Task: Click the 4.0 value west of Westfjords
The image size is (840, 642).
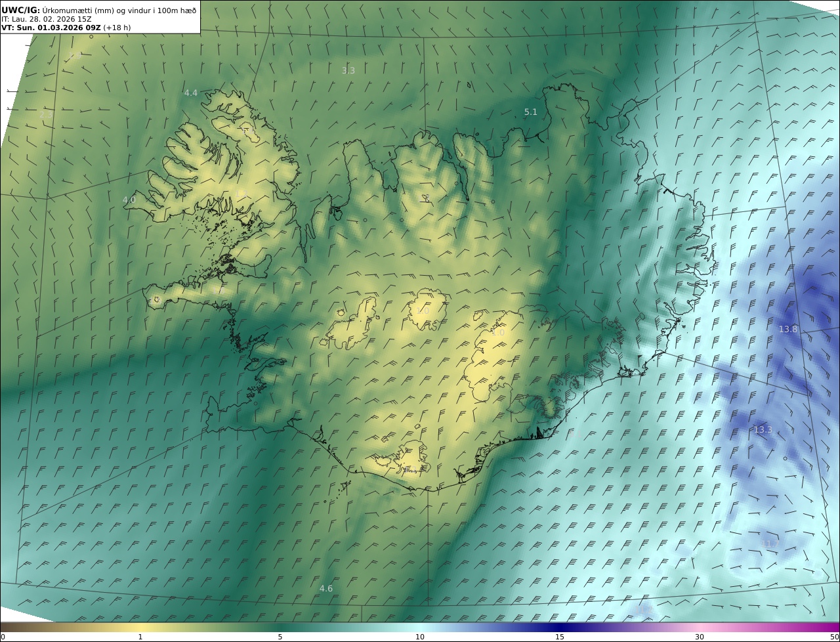Action: (129, 200)
